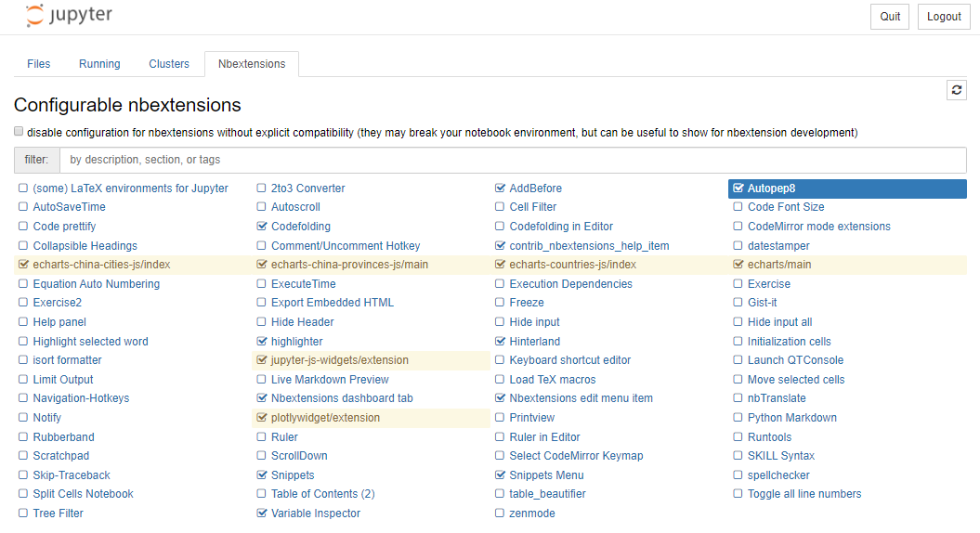Open the Equation Auto Numbering extension

click(x=97, y=284)
